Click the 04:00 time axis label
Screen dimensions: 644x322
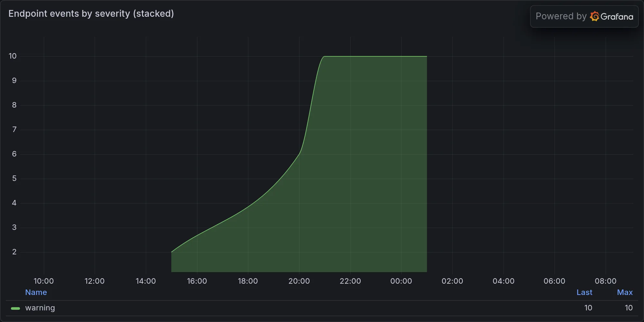click(x=504, y=281)
